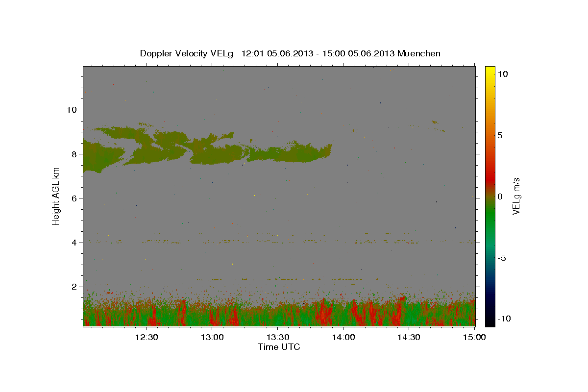Click the 'VELg m/s' colorbar label
Screen dimensions: 588x392
pos(516,196)
